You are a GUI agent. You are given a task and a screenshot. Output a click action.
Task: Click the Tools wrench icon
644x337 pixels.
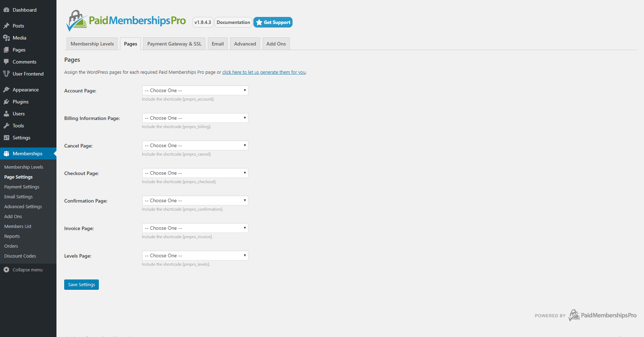[6, 126]
